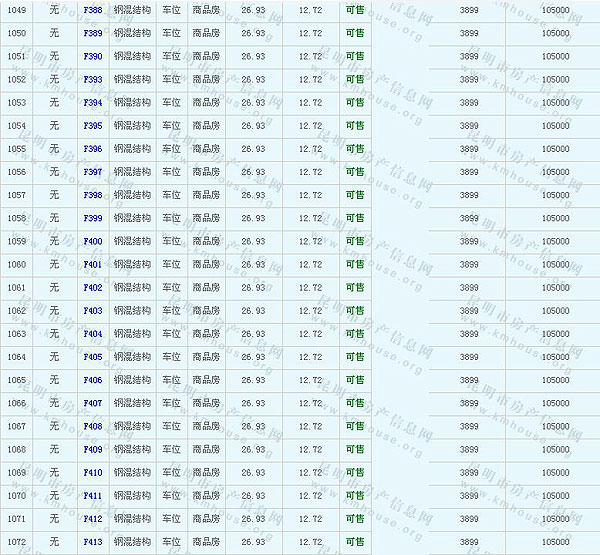Click the F389 unit link
Screen dimensions: 600x555
[x=93, y=33]
